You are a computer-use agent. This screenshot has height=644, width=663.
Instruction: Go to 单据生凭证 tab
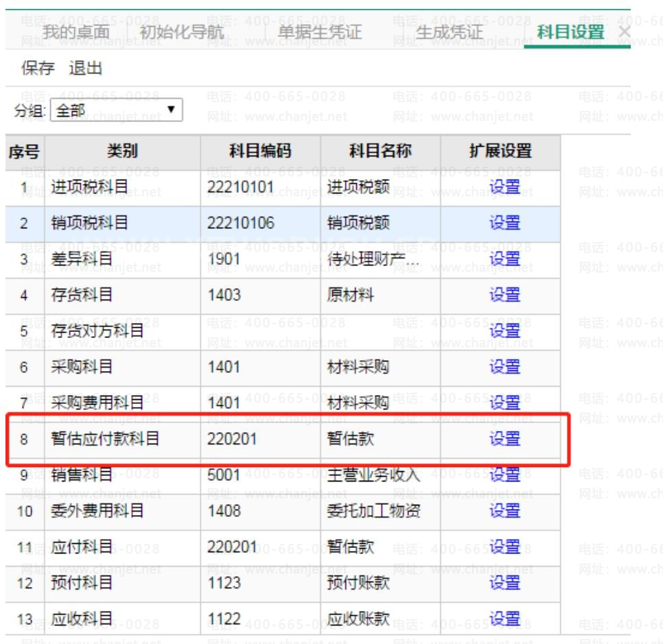tap(320, 32)
